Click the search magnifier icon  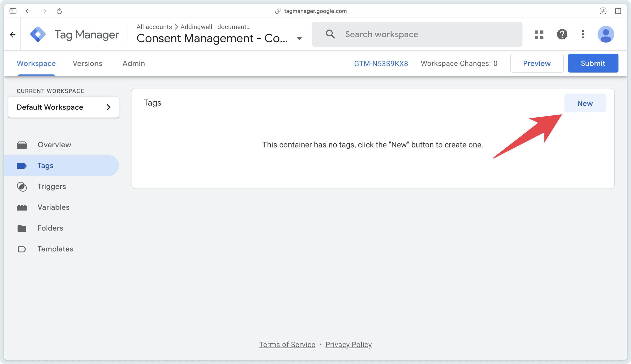coord(330,34)
